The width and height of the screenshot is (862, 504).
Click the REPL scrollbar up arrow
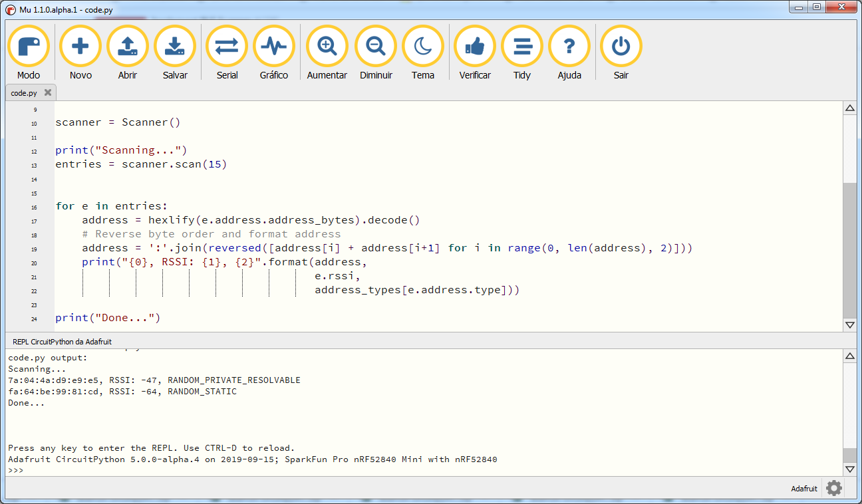pyautogui.click(x=850, y=356)
